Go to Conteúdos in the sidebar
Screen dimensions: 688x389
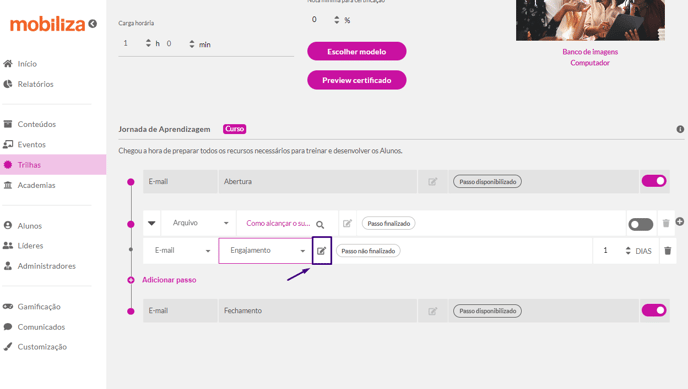pyautogui.click(x=36, y=124)
